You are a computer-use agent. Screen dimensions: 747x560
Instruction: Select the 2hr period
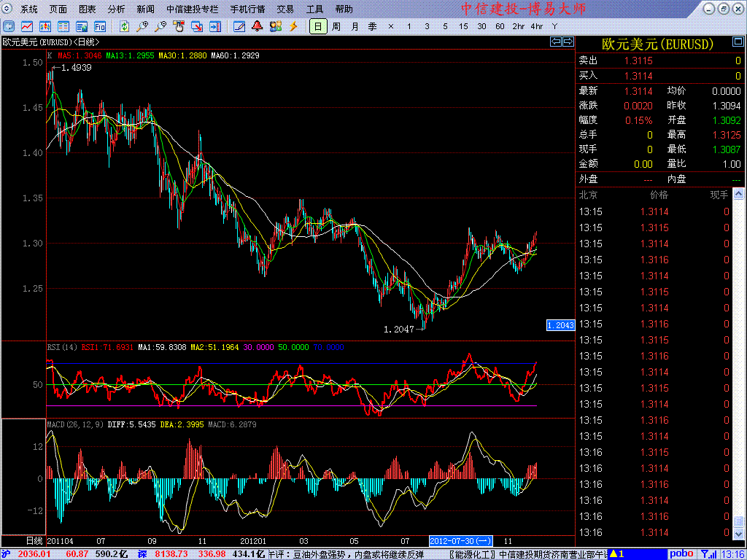(519, 26)
